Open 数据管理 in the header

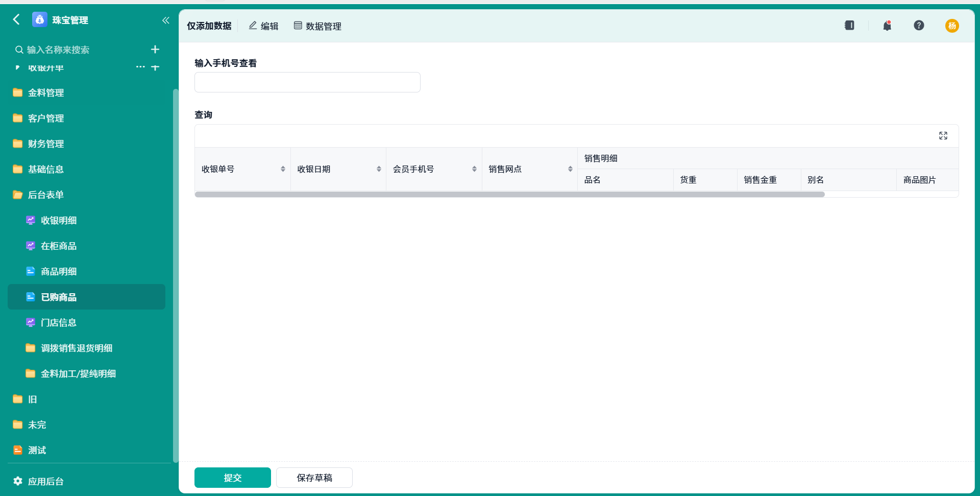tap(317, 26)
